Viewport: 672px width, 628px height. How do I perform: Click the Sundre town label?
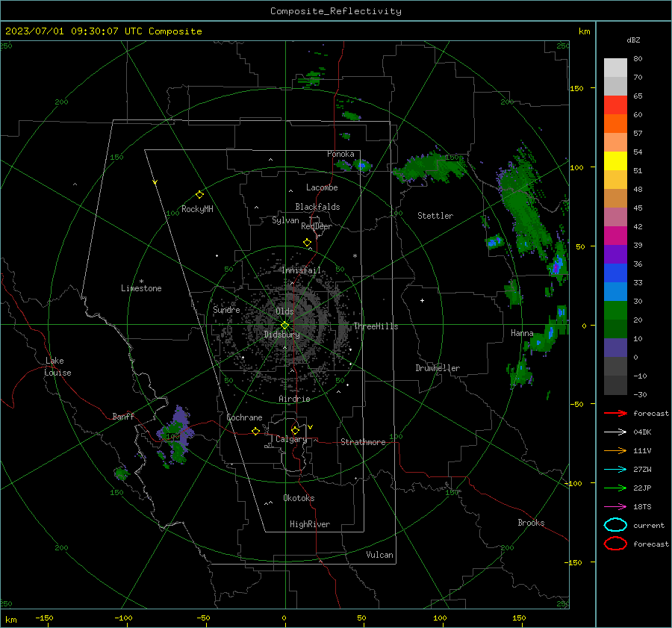tap(226, 309)
